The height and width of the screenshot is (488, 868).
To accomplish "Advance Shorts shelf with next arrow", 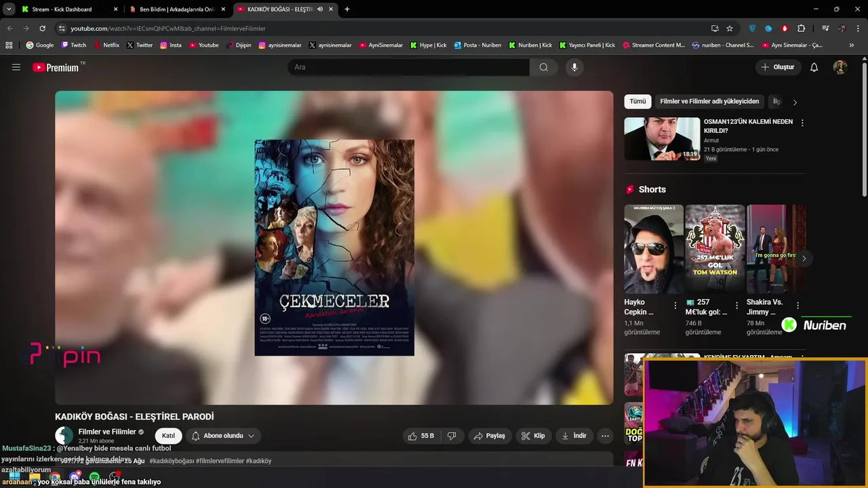I will coord(804,258).
